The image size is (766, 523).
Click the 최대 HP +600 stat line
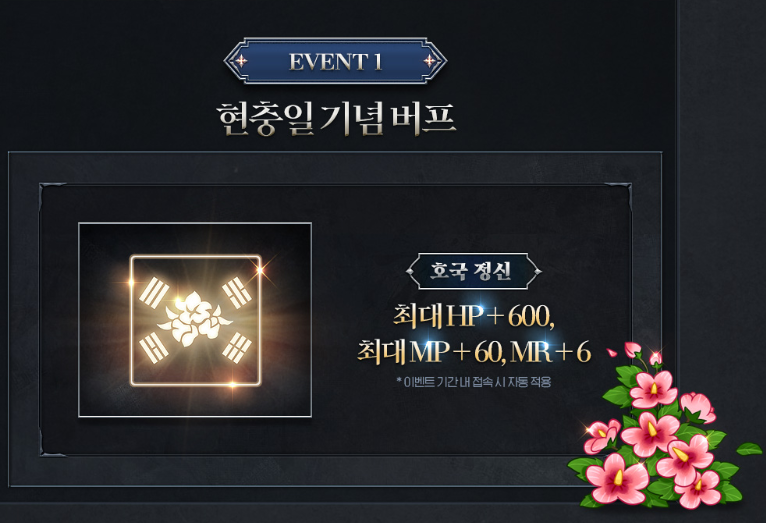(474, 317)
